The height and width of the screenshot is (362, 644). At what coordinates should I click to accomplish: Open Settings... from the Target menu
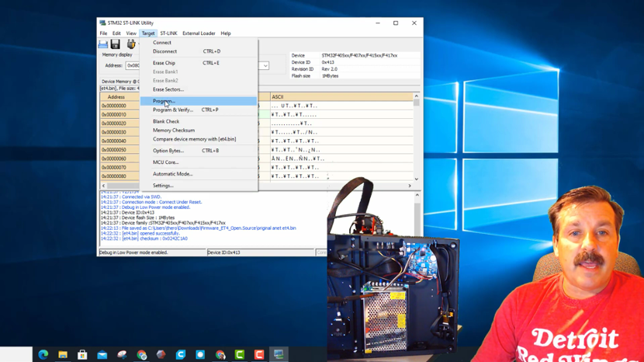(x=199, y=186)
